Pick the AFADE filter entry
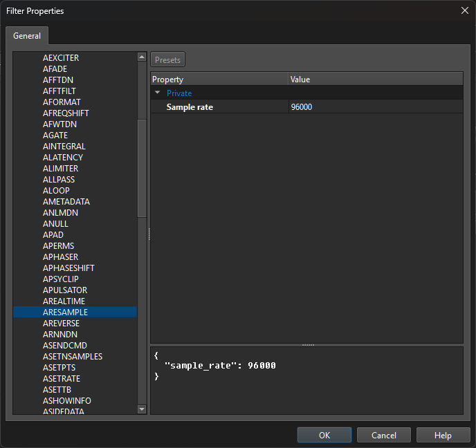 [55, 69]
